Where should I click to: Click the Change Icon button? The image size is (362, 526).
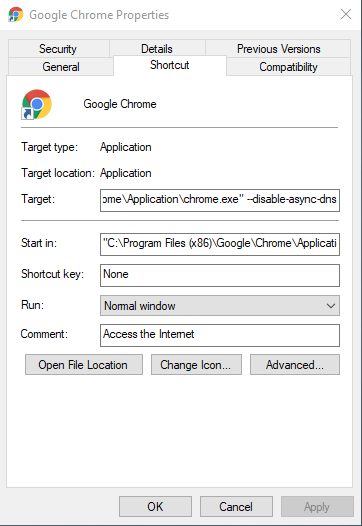pyautogui.click(x=196, y=365)
